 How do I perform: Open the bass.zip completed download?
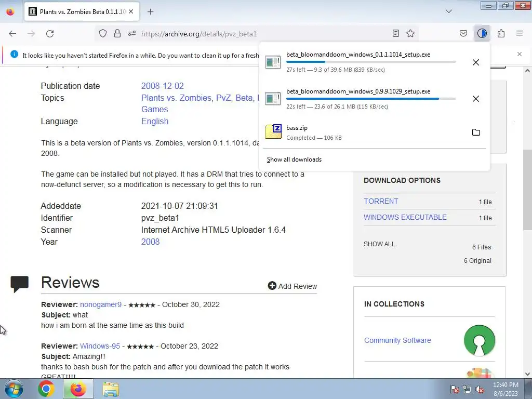point(365,132)
